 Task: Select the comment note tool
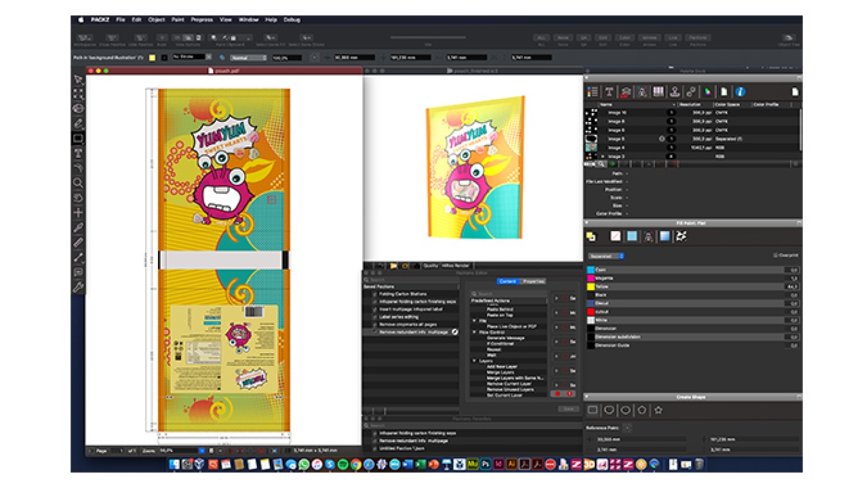click(x=79, y=272)
